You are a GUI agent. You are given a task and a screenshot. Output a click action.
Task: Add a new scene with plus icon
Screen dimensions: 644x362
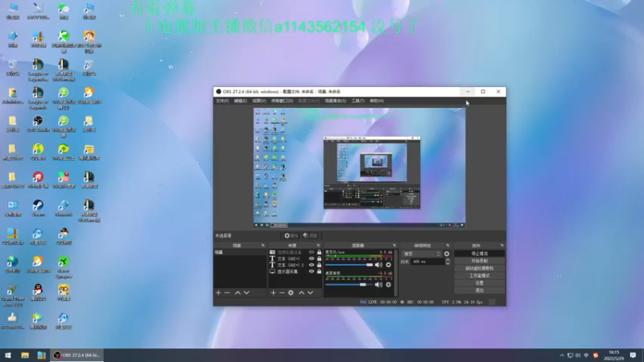218,293
